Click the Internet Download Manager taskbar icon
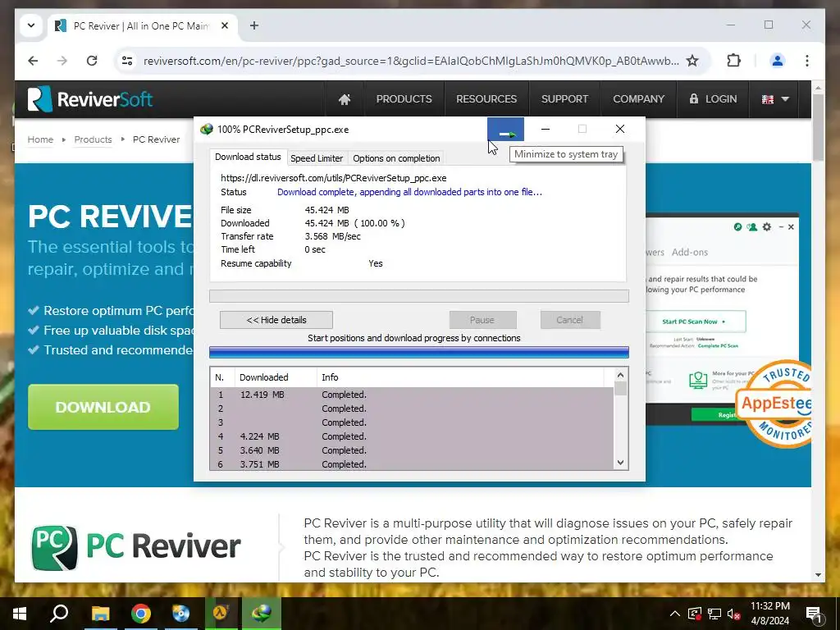The width and height of the screenshot is (840, 630). point(262,614)
